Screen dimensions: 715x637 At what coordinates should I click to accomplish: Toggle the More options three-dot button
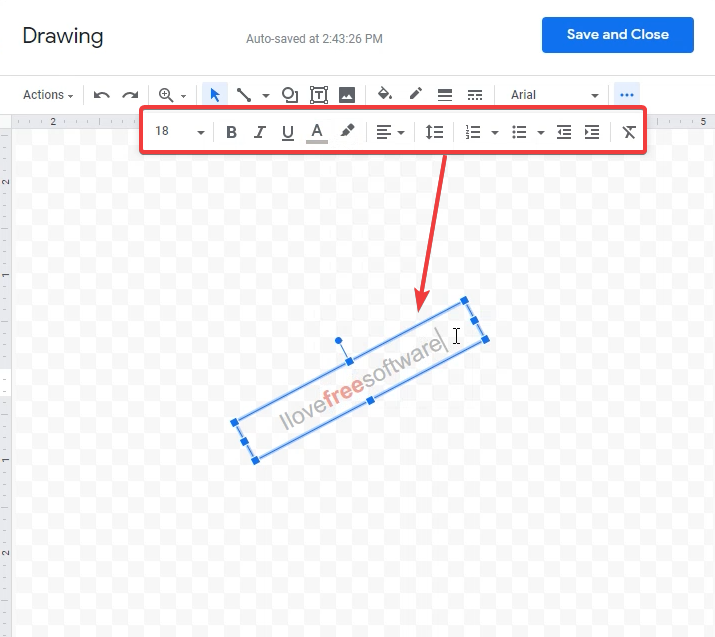tap(627, 95)
